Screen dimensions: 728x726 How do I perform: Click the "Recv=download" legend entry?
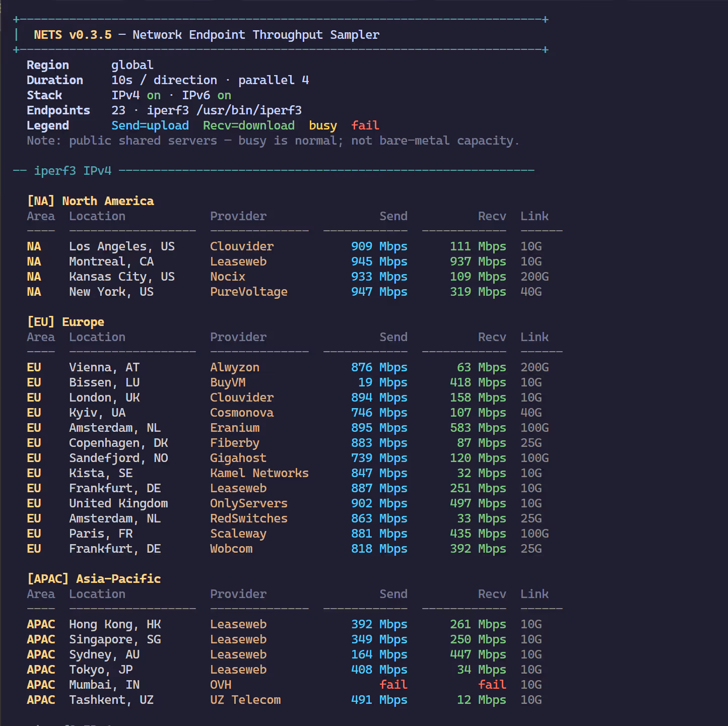point(249,125)
